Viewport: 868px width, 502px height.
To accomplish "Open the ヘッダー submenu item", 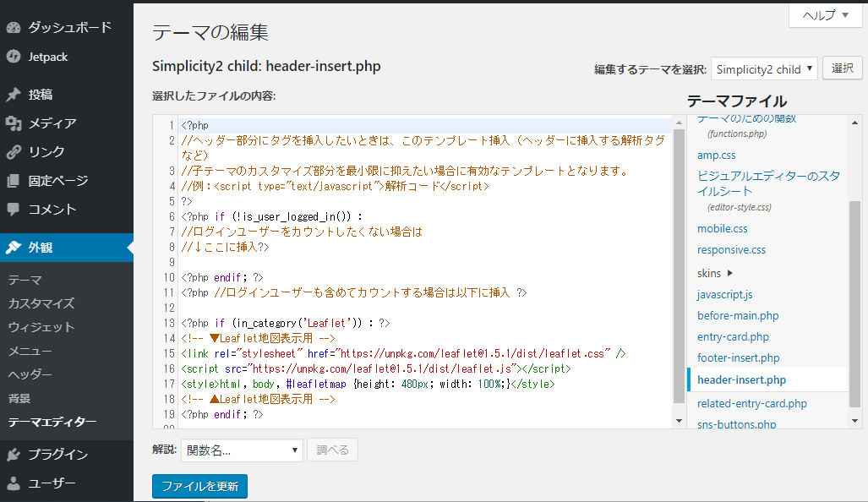I will (30, 374).
